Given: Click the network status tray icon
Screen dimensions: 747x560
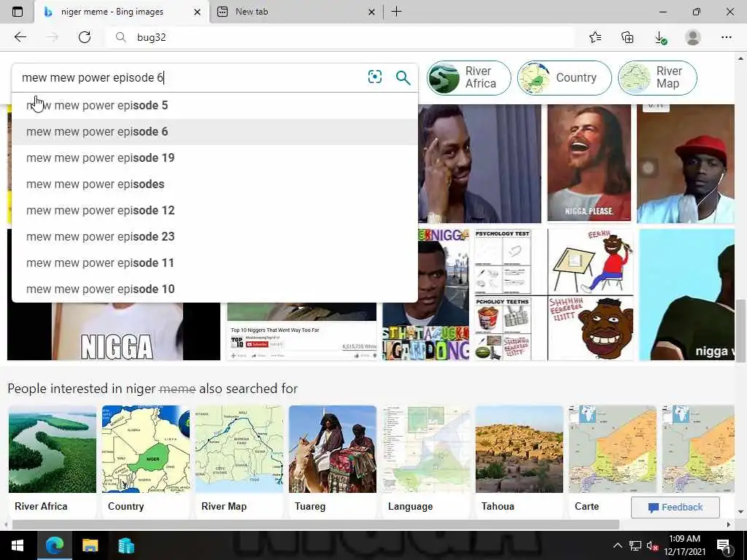Looking at the screenshot, I should click(635, 545).
